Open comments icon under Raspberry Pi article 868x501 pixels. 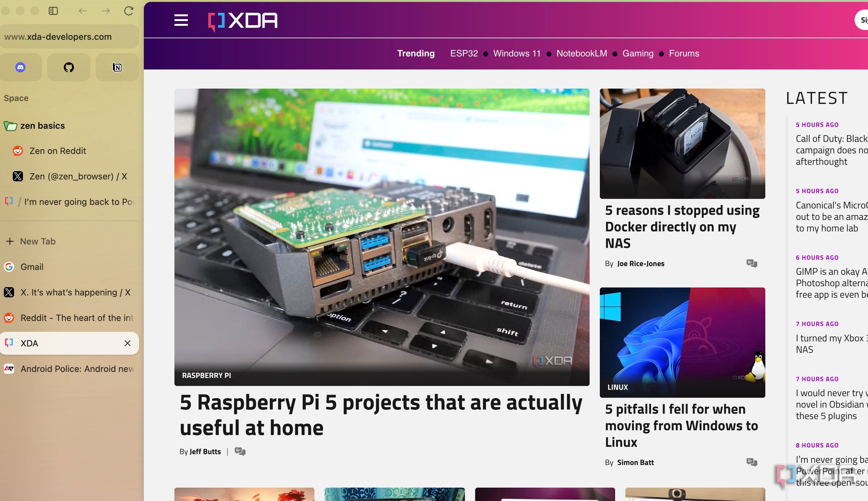240,452
